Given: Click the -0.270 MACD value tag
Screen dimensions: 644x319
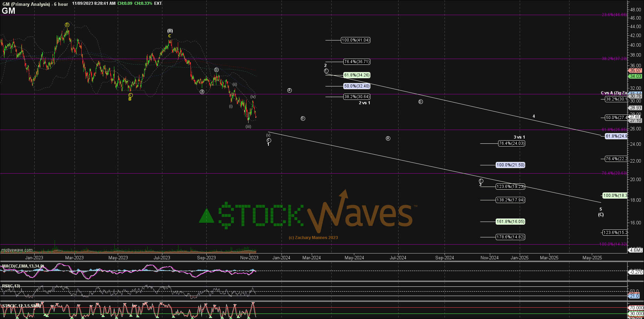Looking at the screenshot, I should [636, 272].
